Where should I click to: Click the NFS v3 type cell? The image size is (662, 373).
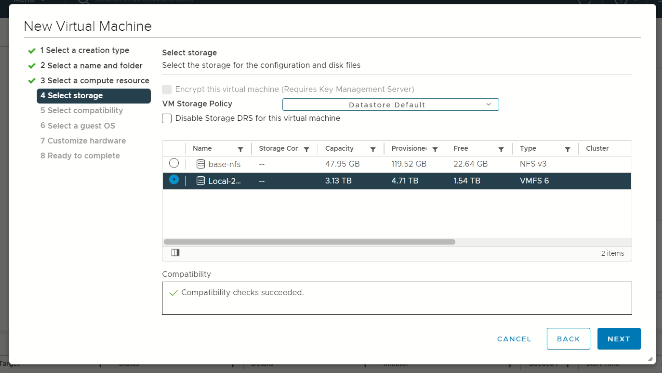pos(533,164)
